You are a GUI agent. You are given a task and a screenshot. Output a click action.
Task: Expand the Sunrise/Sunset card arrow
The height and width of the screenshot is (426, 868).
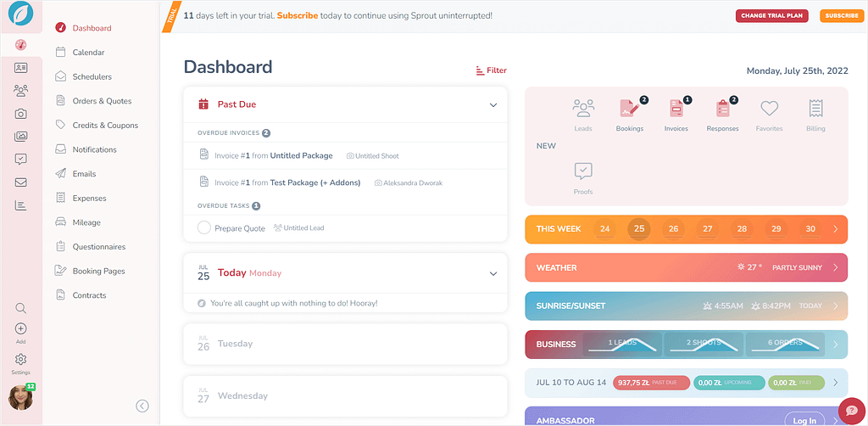[x=835, y=305]
